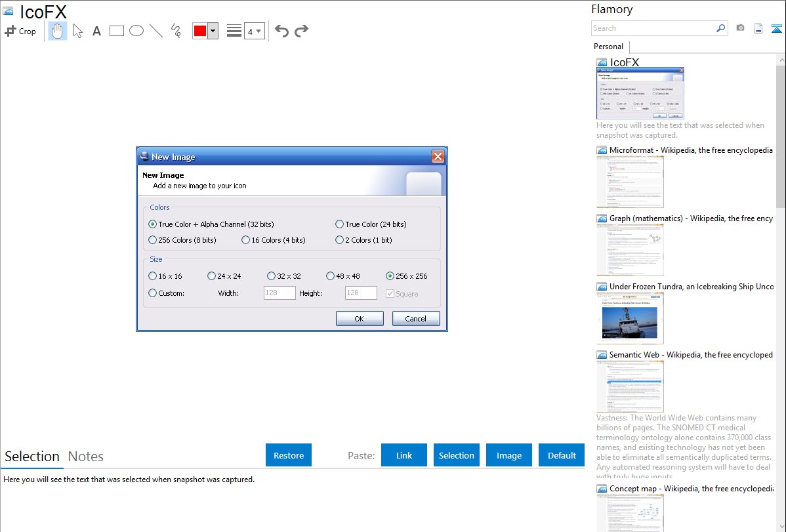The image size is (786, 532).
Task: Expand the line thickness dropdown
Action: (x=255, y=31)
